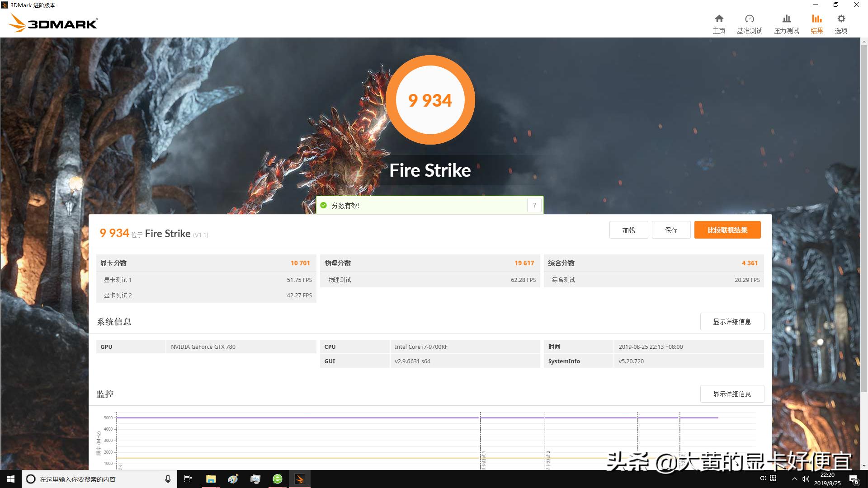Screen dimensions: 868x488
Task: Open File Explorer from the taskbar
Action: (211, 479)
